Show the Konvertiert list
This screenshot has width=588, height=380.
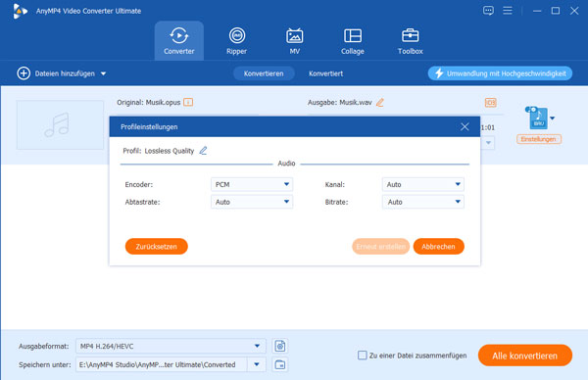pyautogui.click(x=326, y=73)
